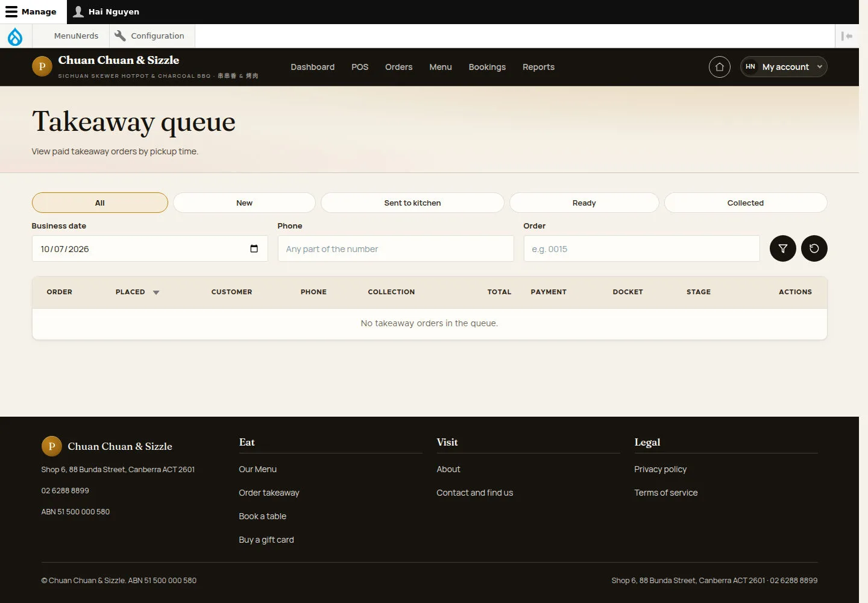Filter by Collected orders
The height and width of the screenshot is (603, 868).
[746, 203]
